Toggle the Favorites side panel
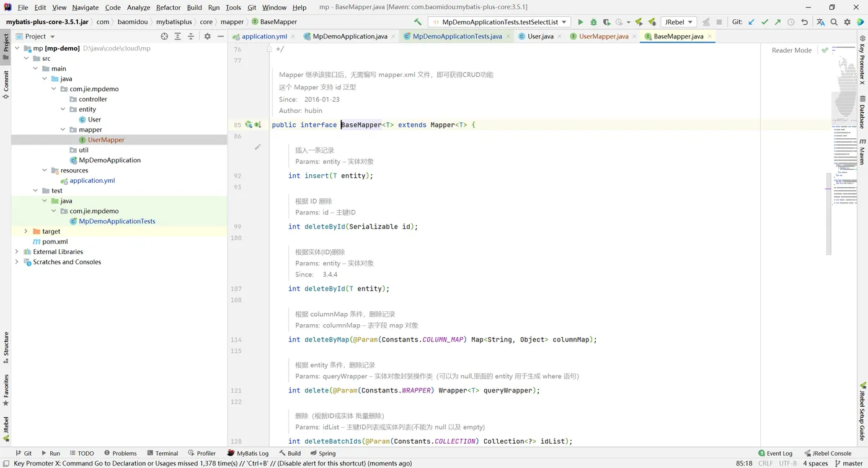The image size is (868, 468). click(x=6, y=390)
